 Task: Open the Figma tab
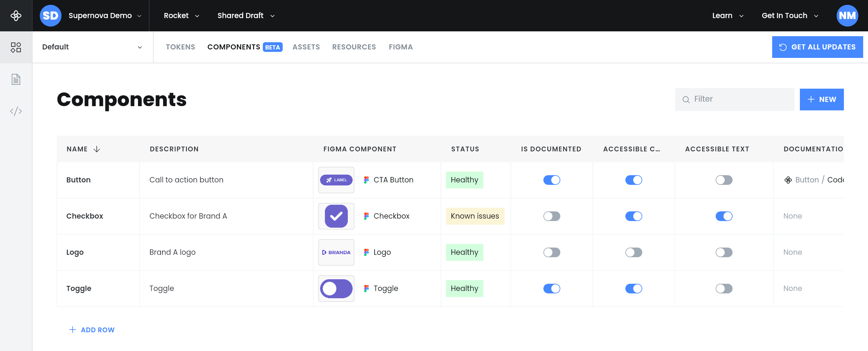pyautogui.click(x=401, y=47)
